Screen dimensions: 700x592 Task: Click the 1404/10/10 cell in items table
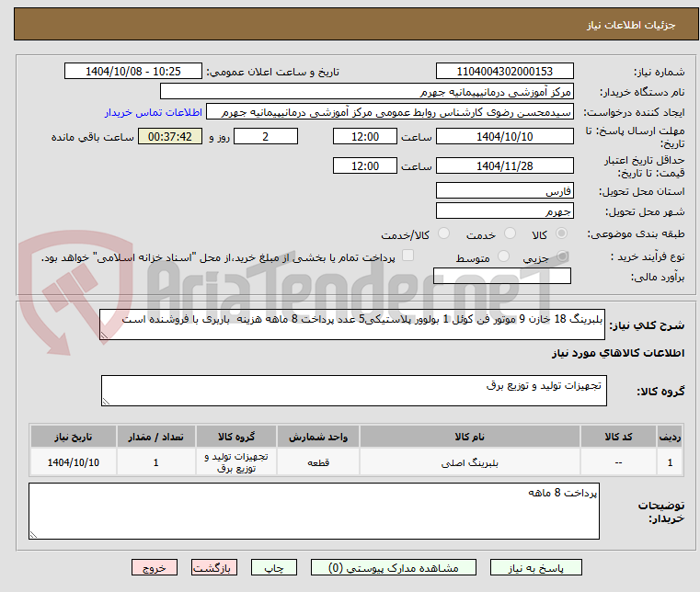coord(74,462)
